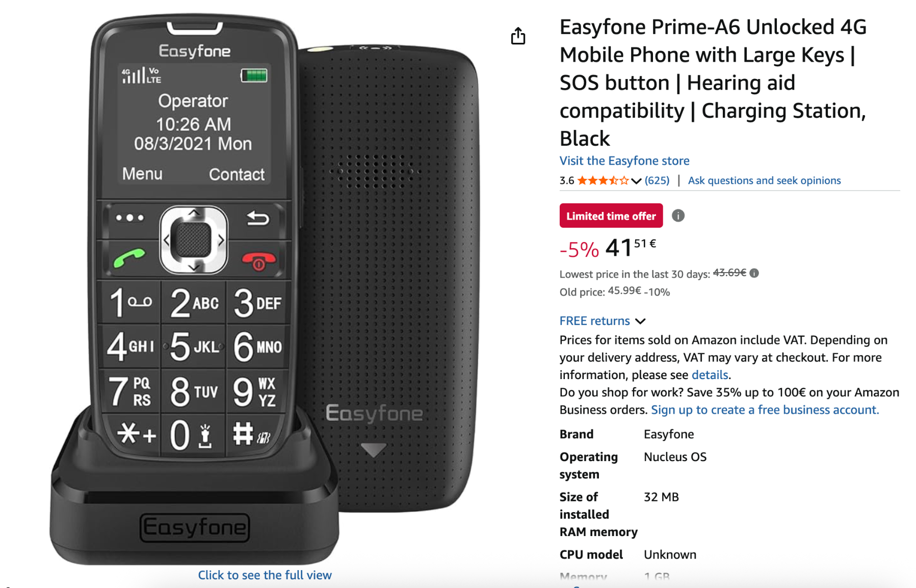Open FREE returns details
Viewport: 916px width, 588px height.
[x=594, y=321]
